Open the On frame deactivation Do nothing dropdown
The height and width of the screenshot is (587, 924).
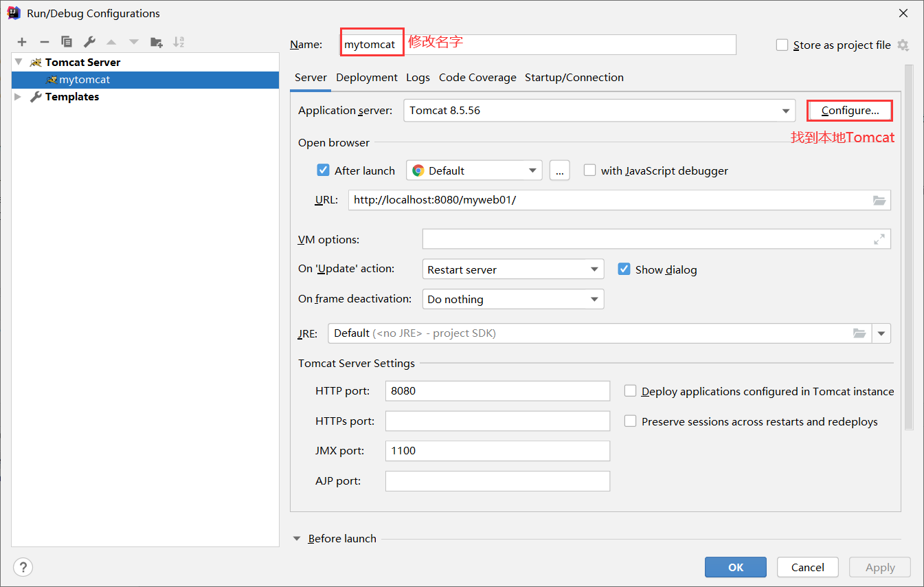tap(513, 299)
